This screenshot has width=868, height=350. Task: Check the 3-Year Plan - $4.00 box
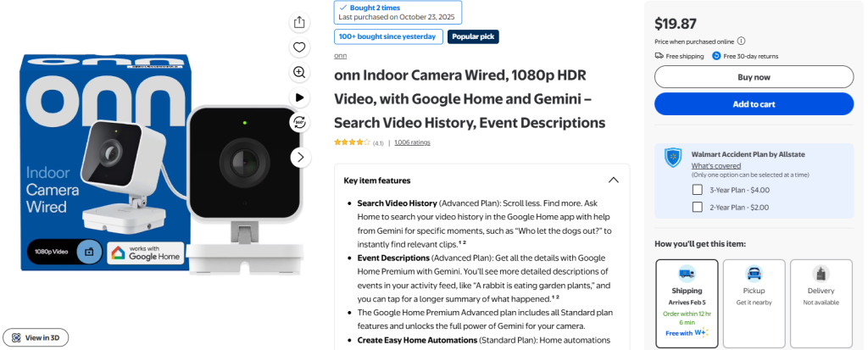698,189
